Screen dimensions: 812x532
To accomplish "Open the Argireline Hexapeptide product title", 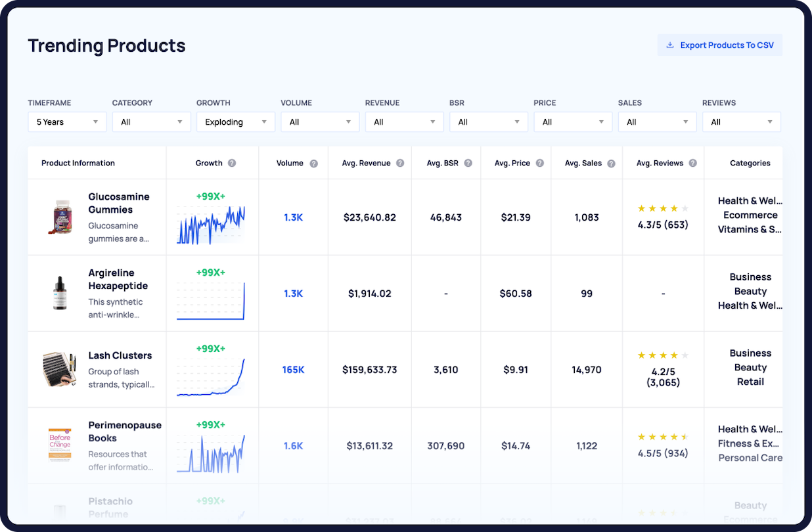I will pyautogui.click(x=118, y=279).
